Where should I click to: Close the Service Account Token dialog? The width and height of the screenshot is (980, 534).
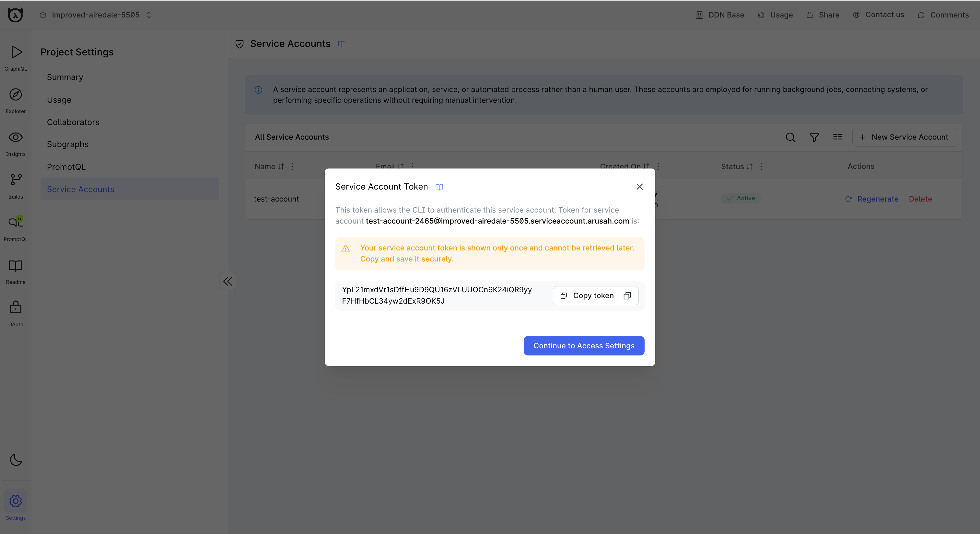(639, 187)
